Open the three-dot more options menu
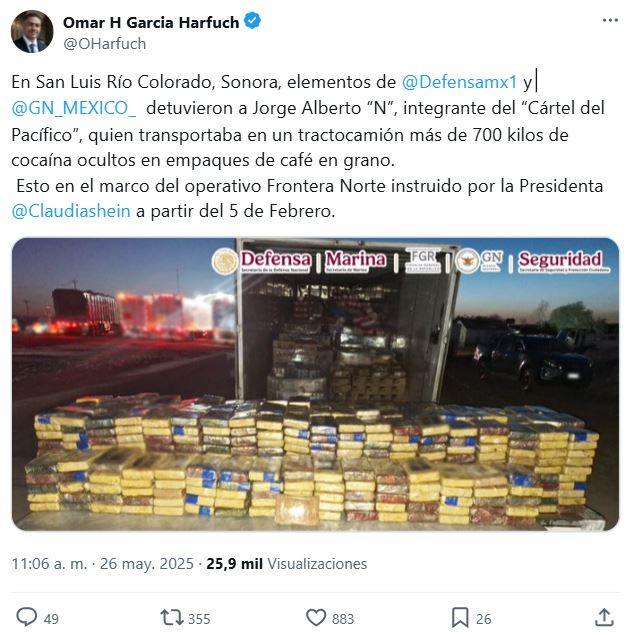 pos(610,20)
